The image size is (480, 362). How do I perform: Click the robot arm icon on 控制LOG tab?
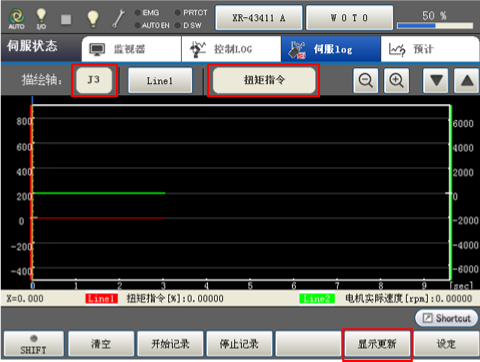click(x=197, y=49)
